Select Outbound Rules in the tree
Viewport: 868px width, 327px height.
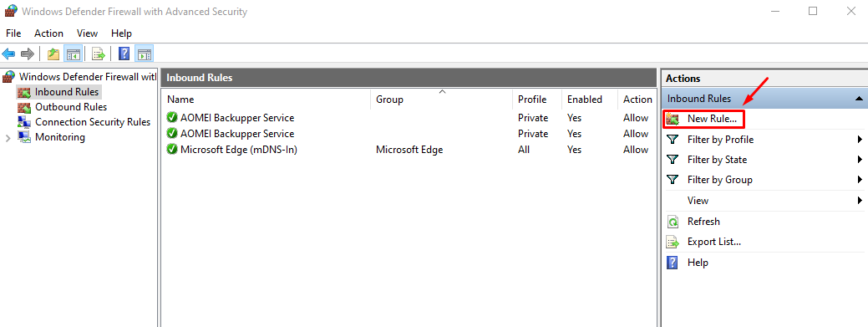point(71,107)
